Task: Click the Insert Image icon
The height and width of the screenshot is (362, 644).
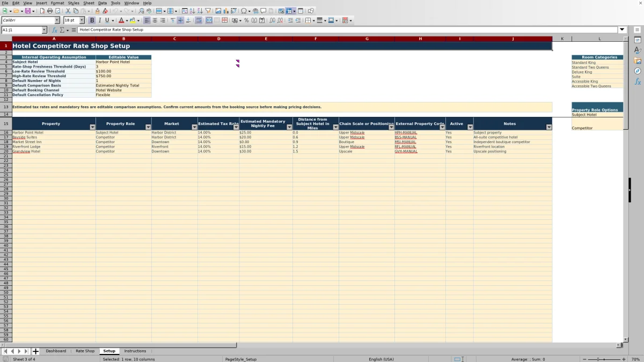Action: point(218,11)
